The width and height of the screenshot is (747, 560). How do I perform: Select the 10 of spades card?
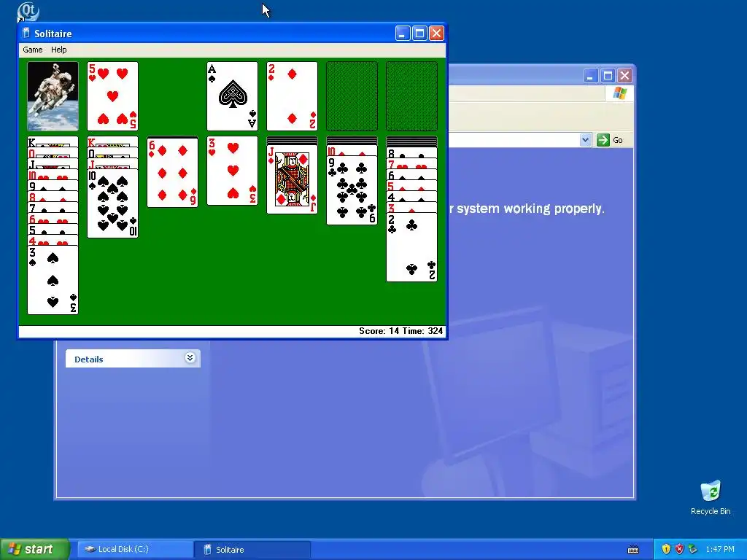[113, 203]
